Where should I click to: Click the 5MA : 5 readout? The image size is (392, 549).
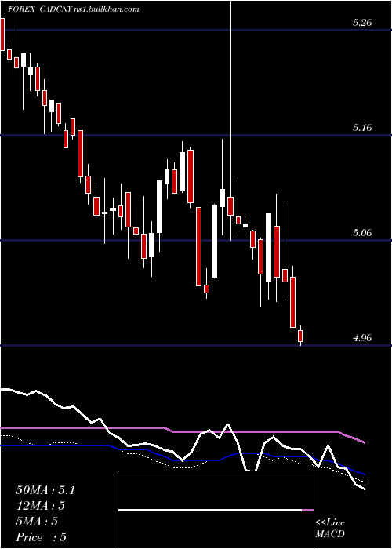[37, 522]
